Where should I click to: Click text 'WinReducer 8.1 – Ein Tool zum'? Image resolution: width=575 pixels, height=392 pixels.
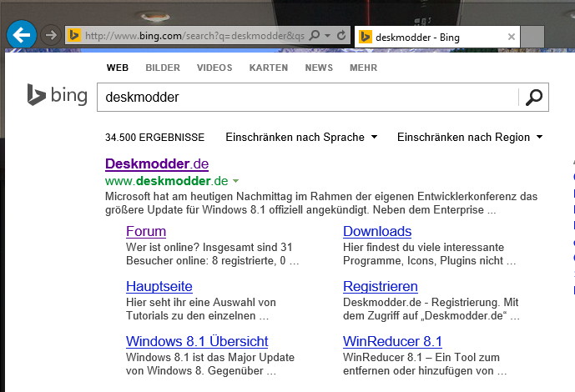point(421,357)
